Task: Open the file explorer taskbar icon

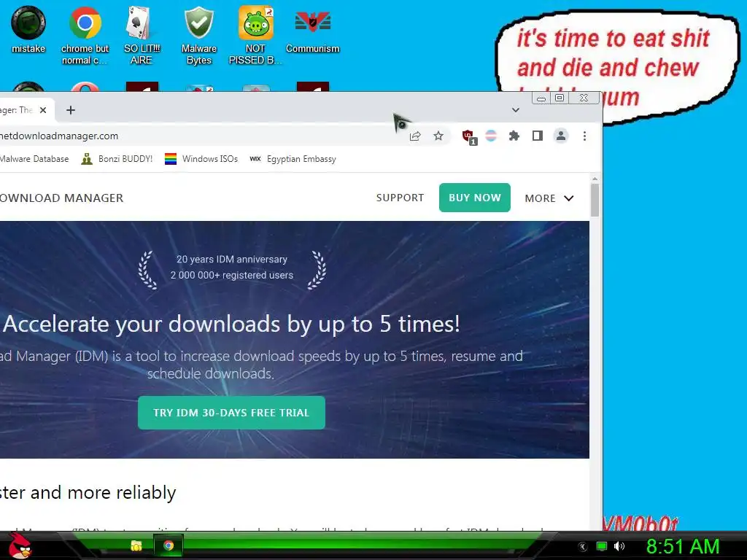Action: [x=136, y=545]
